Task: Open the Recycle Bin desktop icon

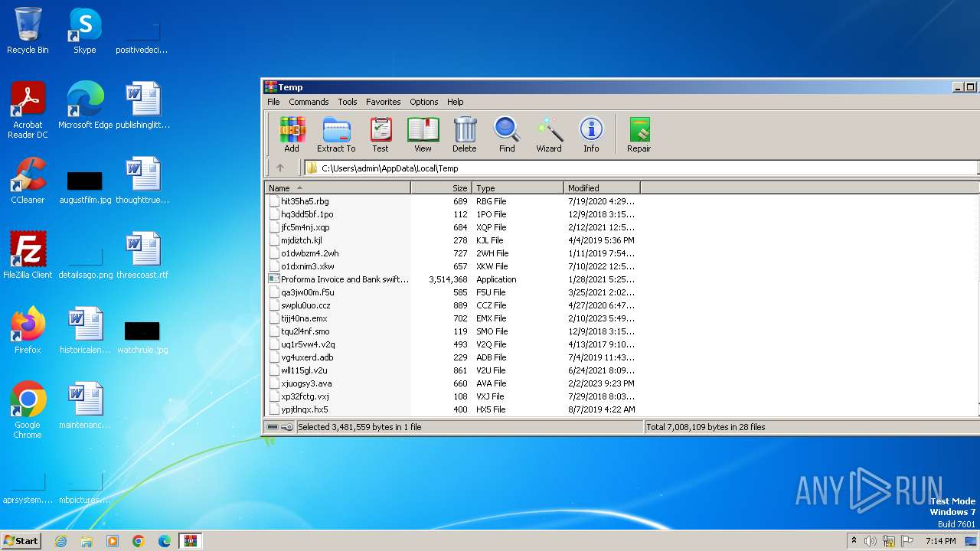Action: click(x=28, y=31)
